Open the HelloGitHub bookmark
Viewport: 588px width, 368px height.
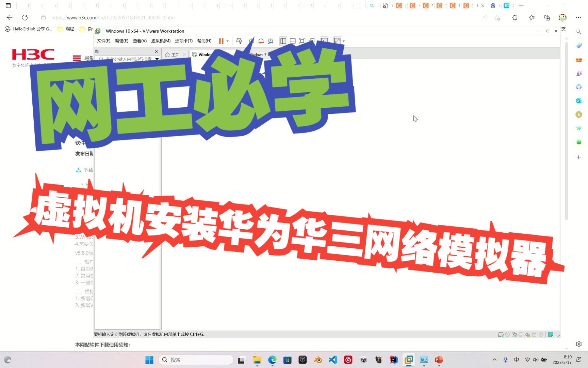(29, 29)
